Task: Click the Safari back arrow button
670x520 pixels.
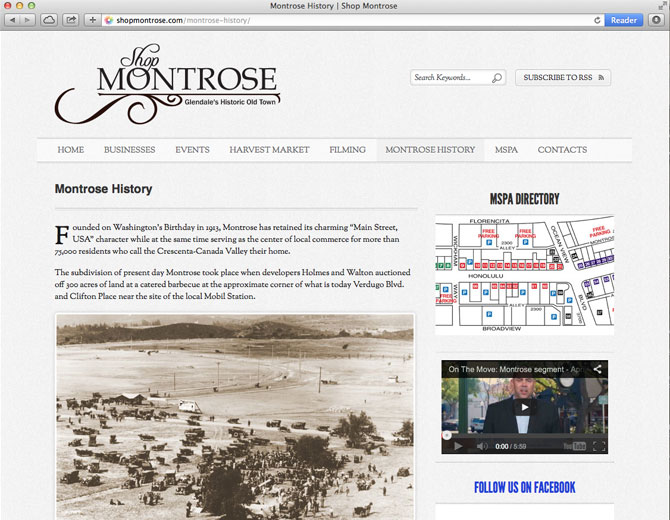Action: click(x=12, y=20)
